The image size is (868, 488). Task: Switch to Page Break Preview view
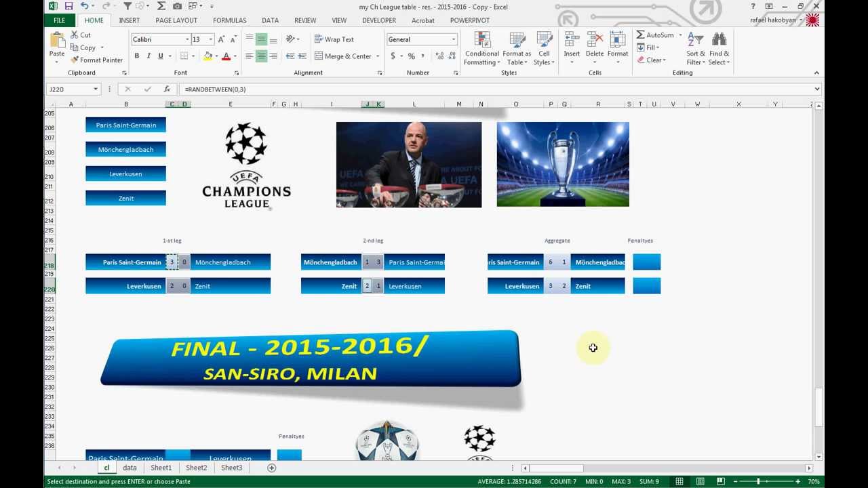pyautogui.click(x=721, y=481)
